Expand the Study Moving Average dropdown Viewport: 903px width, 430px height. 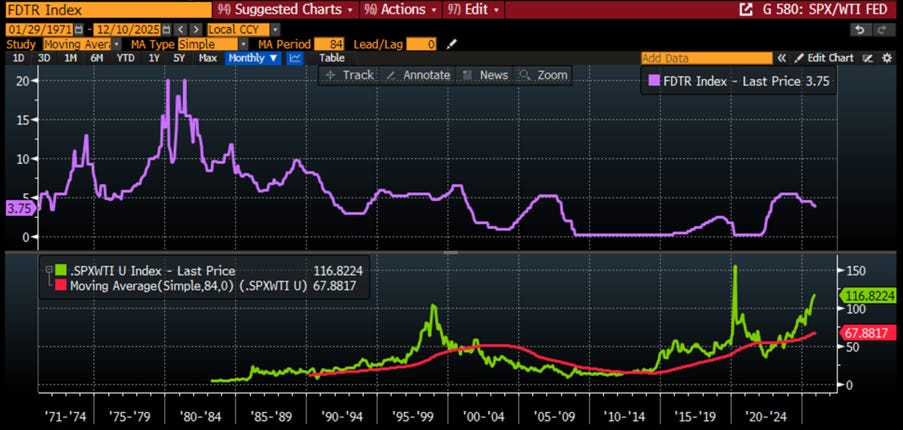pos(117,44)
